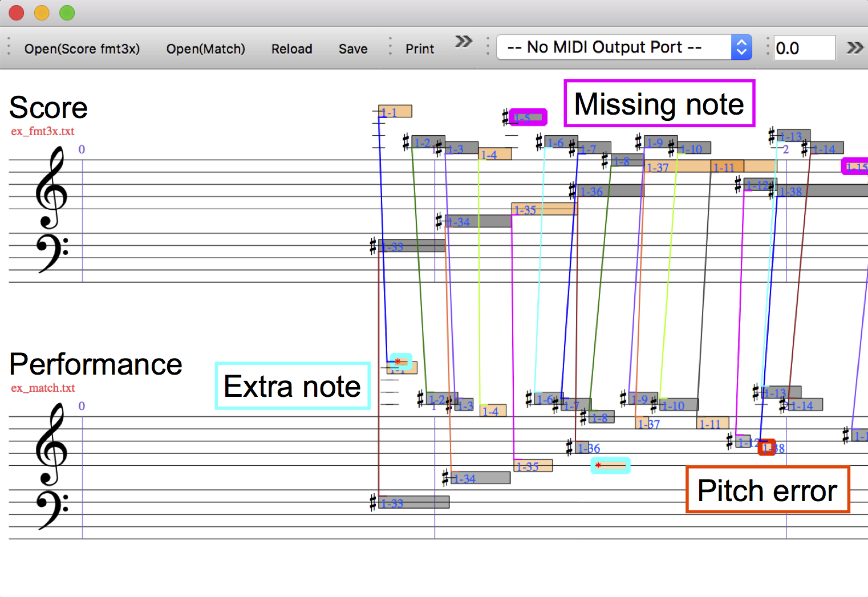
Task: Select performance note 1-34
Action: 481,478
